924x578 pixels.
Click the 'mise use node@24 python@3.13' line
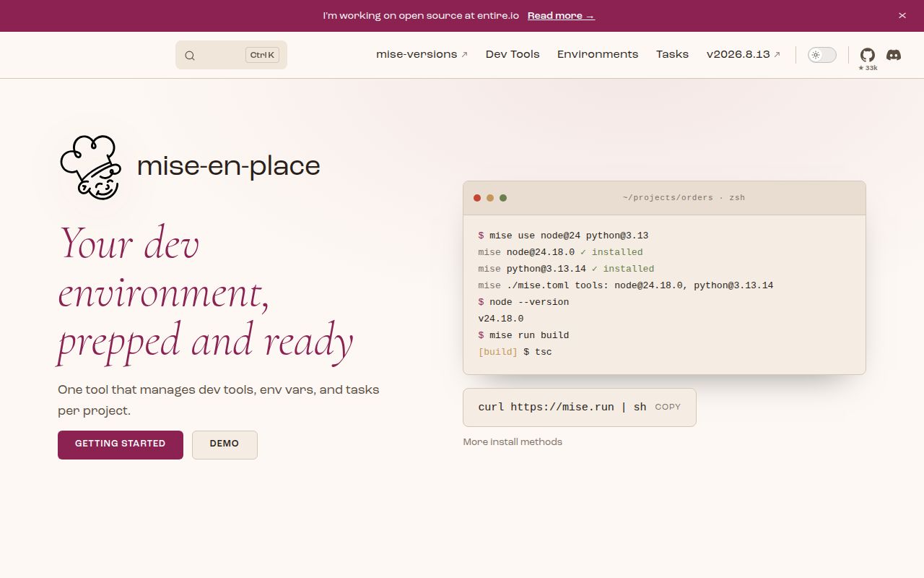click(x=563, y=236)
